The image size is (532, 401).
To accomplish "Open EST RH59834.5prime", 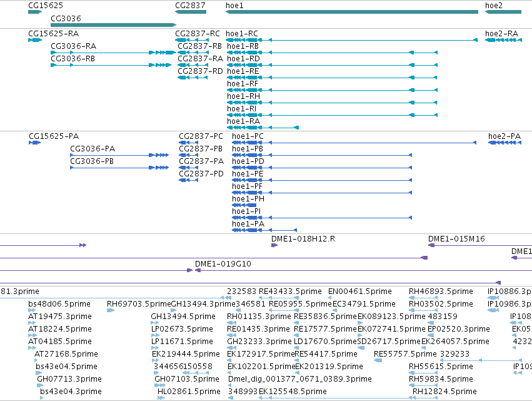I will coord(441,379).
